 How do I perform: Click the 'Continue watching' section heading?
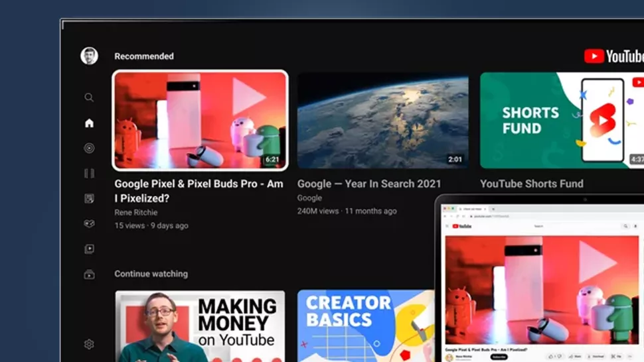tap(151, 274)
